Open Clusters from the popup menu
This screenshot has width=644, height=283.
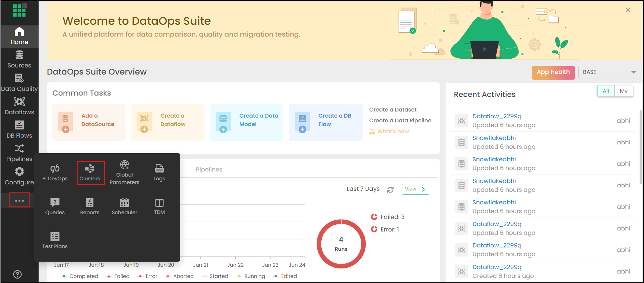tap(90, 173)
